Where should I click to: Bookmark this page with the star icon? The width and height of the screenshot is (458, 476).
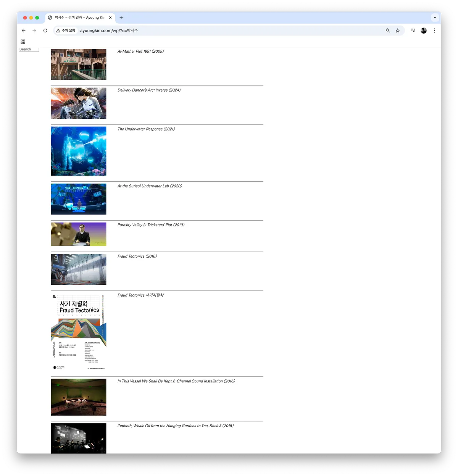pos(398,31)
